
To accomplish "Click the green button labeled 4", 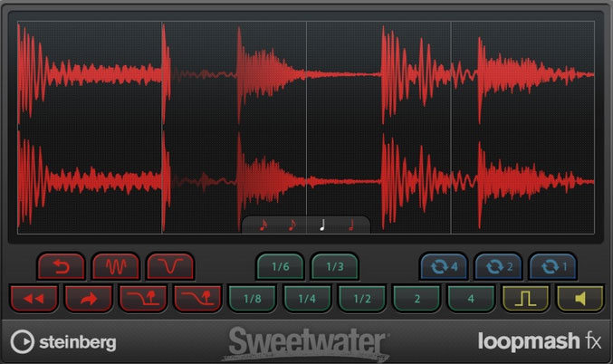I will click(471, 299).
